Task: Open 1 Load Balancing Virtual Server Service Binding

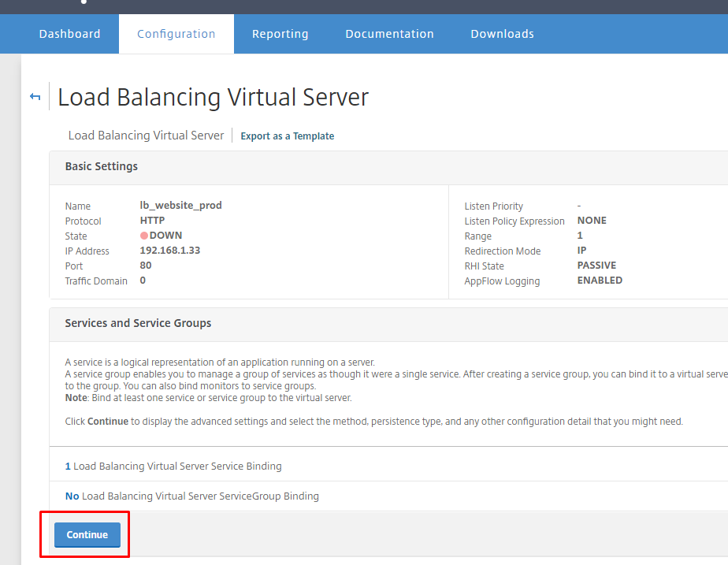Action: click(x=173, y=466)
